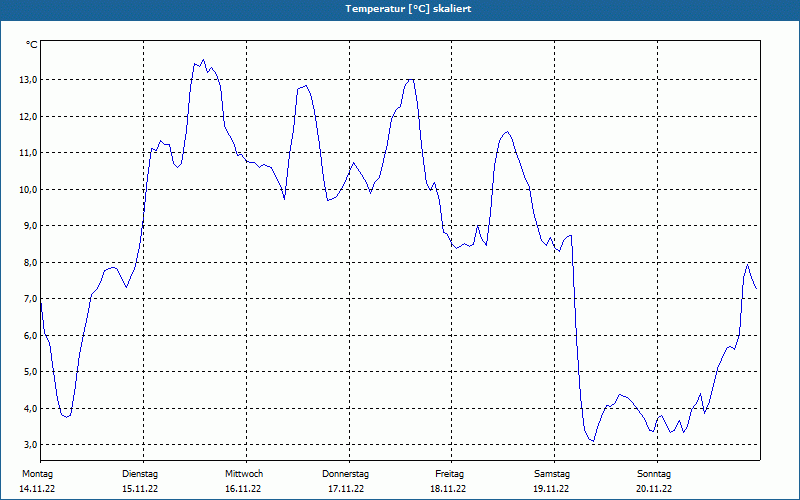The width and height of the screenshot is (800, 500).
Task: Click the chart title 'Temperatur [°C] skaliert'
Action: (x=408, y=9)
